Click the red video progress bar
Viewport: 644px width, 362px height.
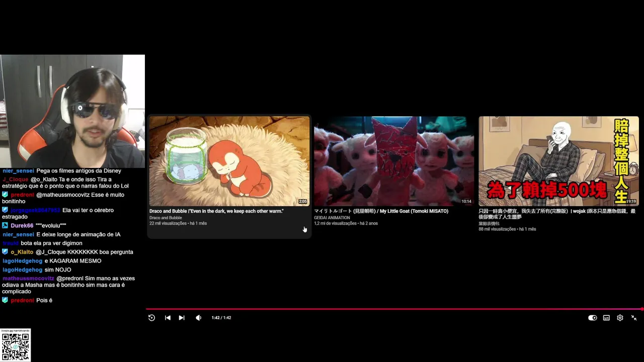click(x=394, y=309)
